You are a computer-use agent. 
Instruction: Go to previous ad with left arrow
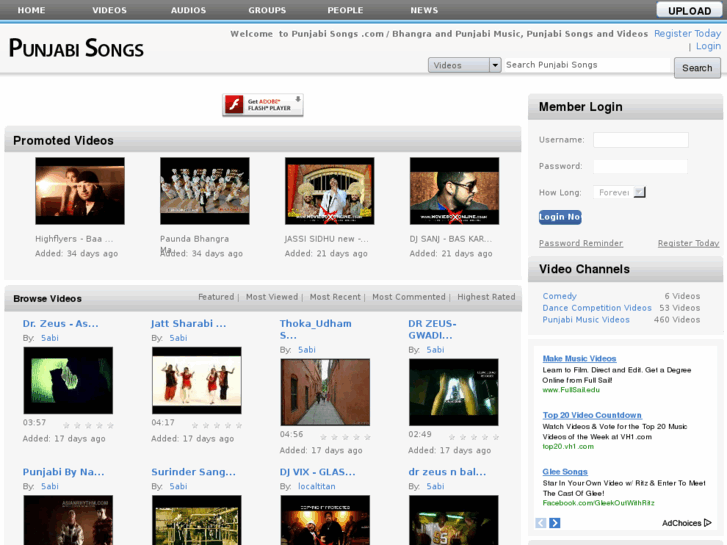click(541, 523)
